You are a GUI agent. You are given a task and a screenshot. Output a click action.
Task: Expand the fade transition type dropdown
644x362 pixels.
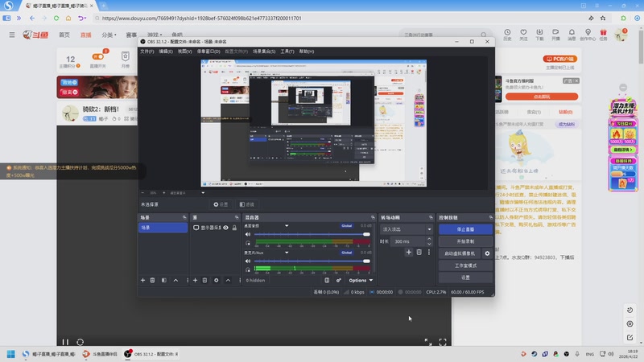pyautogui.click(x=407, y=229)
